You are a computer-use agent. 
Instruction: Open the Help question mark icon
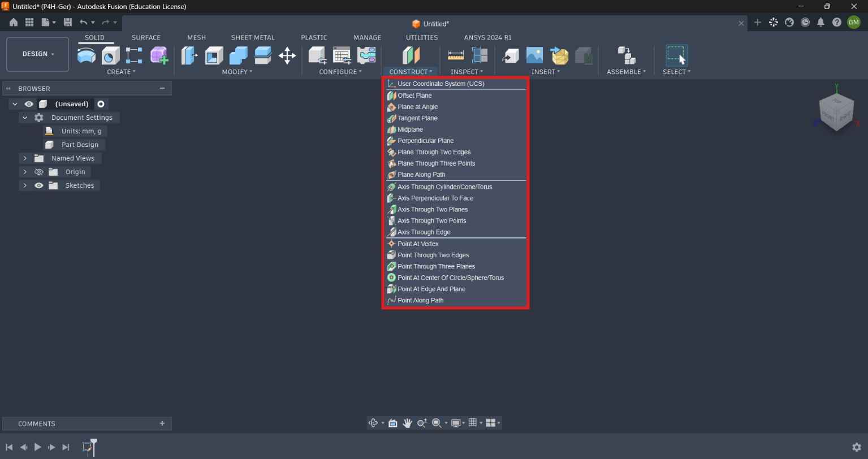pyautogui.click(x=836, y=23)
